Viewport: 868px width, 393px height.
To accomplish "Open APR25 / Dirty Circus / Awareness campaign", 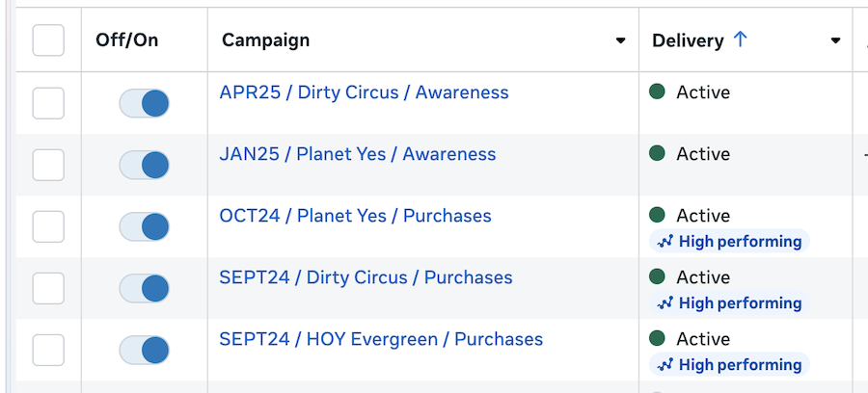I will click(364, 93).
